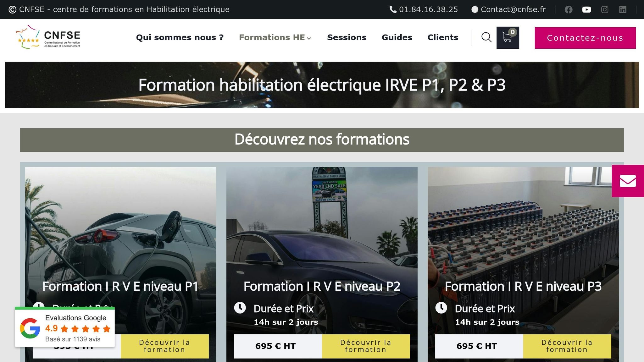
Task: Click the CNFSE logo
Action: point(48,37)
